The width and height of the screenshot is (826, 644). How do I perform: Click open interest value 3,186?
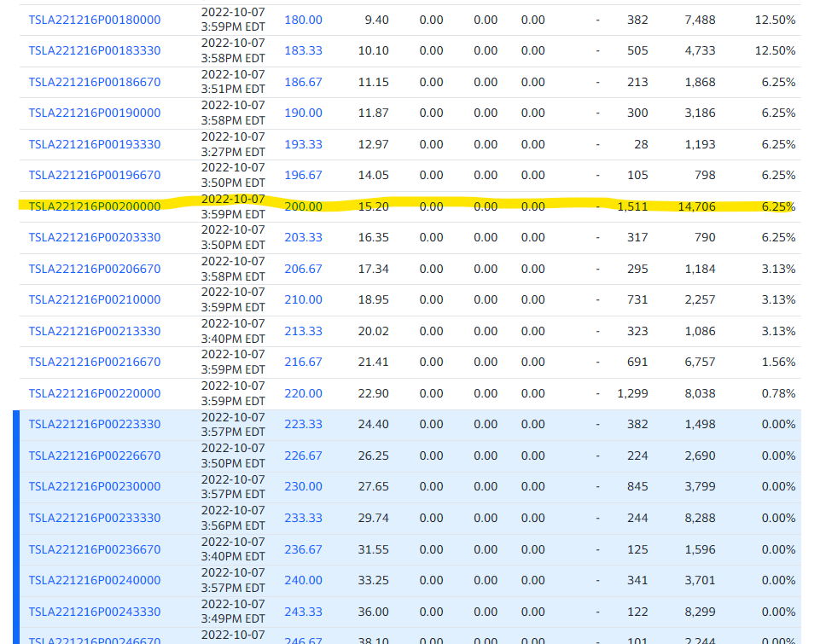pyautogui.click(x=700, y=113)
